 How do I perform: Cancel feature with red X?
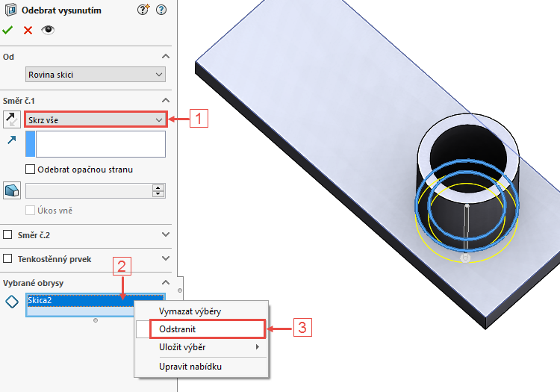[28, 31]
